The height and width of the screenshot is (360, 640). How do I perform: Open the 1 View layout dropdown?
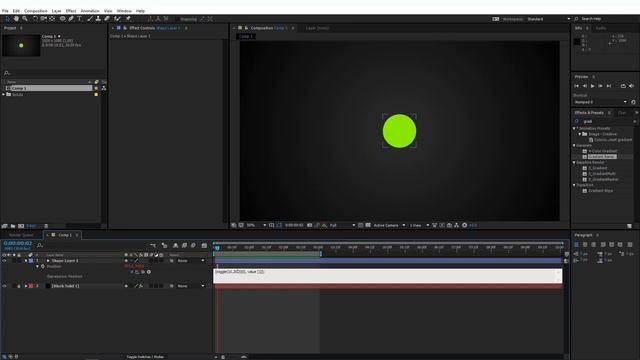(x=419, y=225)
